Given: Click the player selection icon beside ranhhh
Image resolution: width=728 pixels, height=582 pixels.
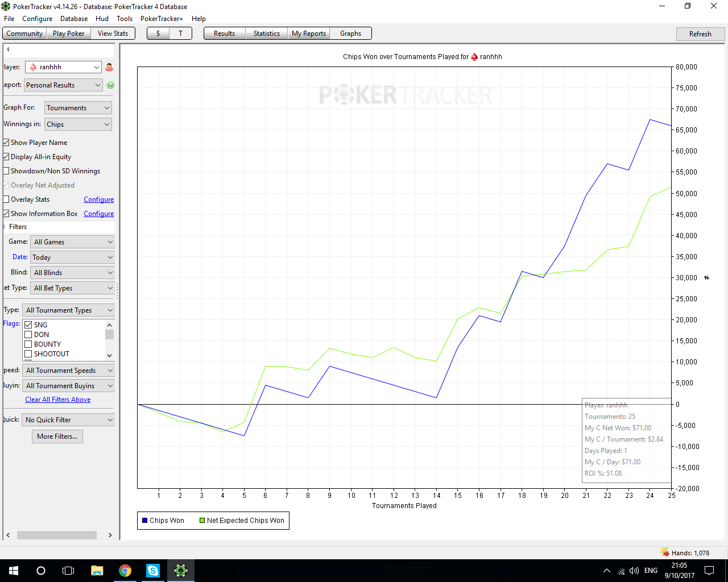Looking at the screenshot, I should point(109,67).
